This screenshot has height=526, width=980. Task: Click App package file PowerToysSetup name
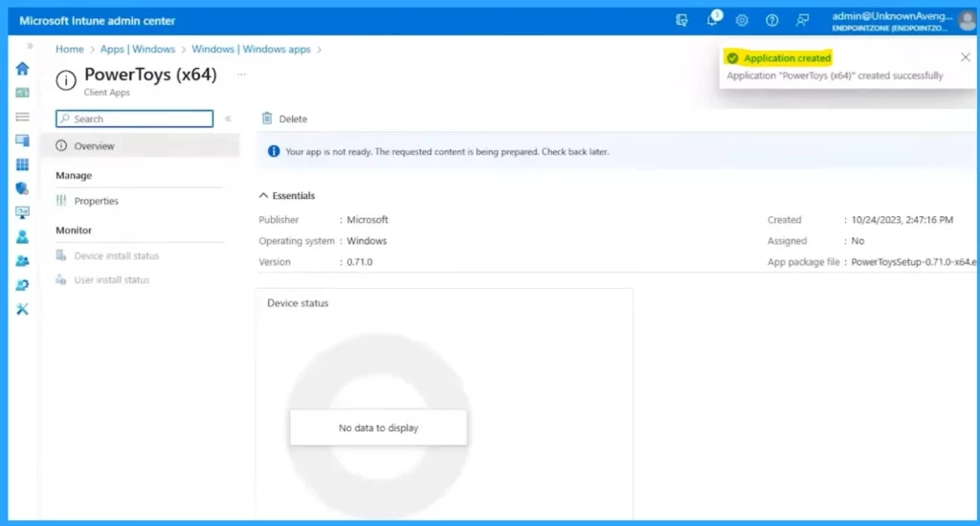click(x=913, y=262)
